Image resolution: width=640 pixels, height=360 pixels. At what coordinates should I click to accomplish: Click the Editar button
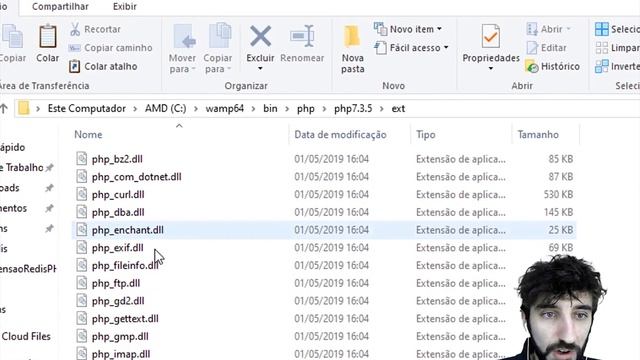[x=547, y=48]
